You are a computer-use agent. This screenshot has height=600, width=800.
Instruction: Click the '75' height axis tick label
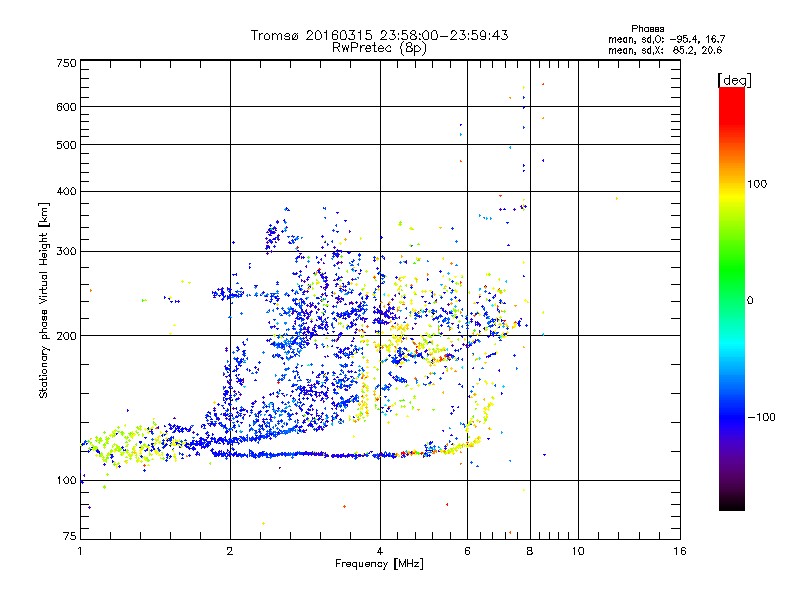tap(70, 536)
